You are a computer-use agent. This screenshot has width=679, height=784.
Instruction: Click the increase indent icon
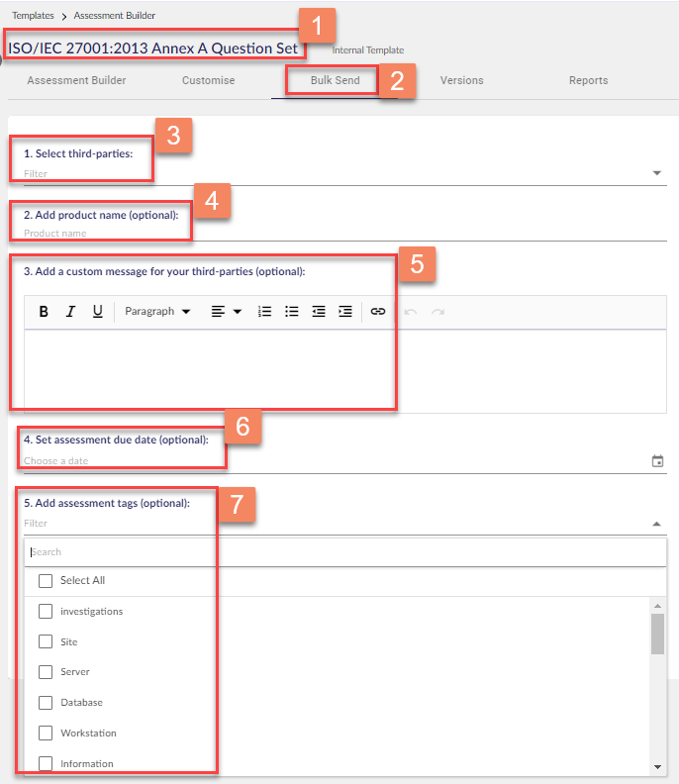tap(344, 312)
